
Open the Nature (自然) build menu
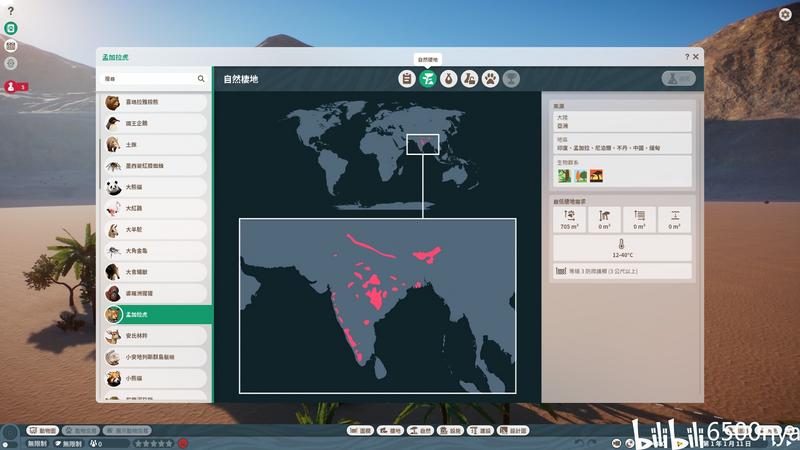pyautogui.click(x=420, y=431)
